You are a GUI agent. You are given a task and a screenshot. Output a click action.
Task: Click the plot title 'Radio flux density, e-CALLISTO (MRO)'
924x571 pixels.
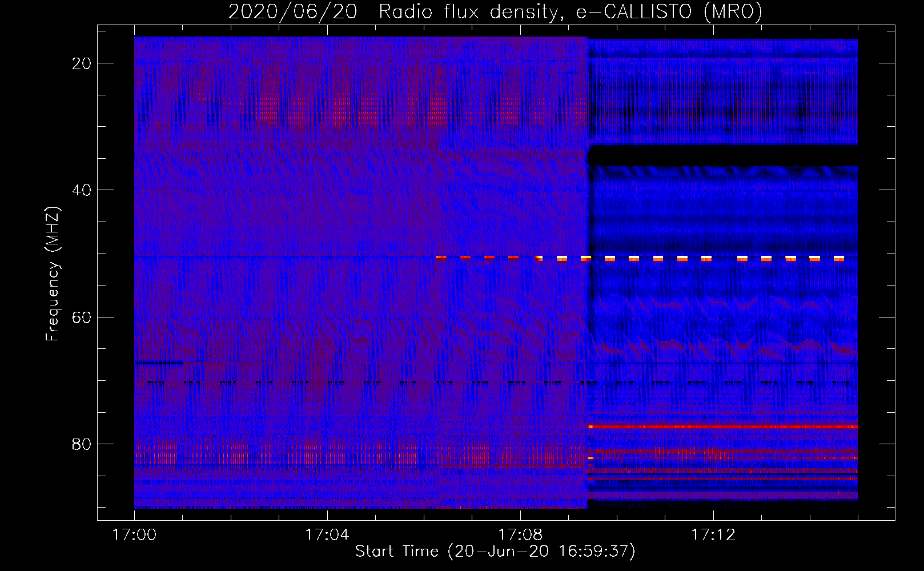(570, 11)
